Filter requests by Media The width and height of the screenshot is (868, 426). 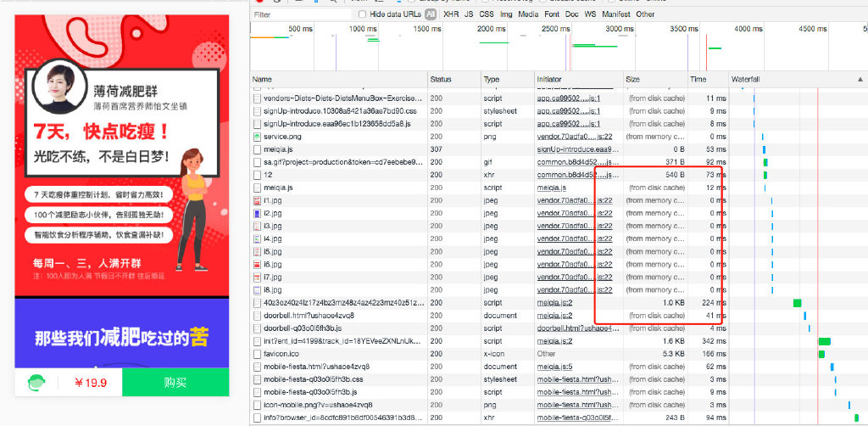pos(528,14)
